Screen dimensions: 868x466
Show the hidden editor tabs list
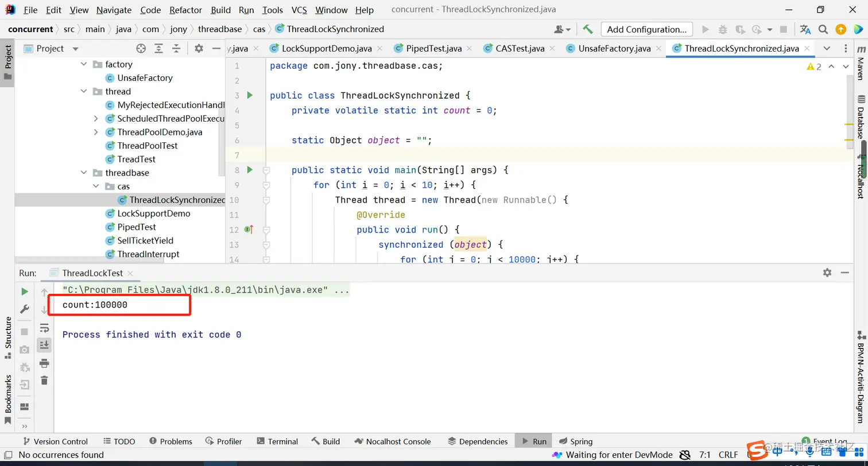click(827, 48)
